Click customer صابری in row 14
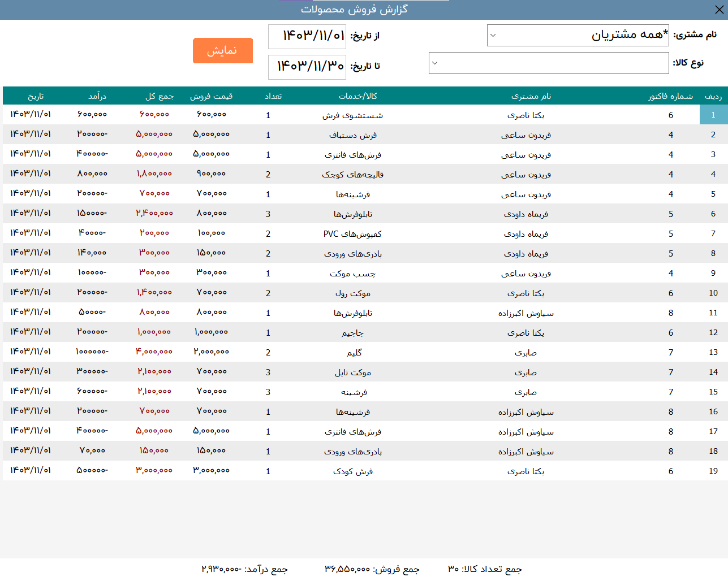The width and height of the screenshot is (728, 581). click(x=525, y=372)
